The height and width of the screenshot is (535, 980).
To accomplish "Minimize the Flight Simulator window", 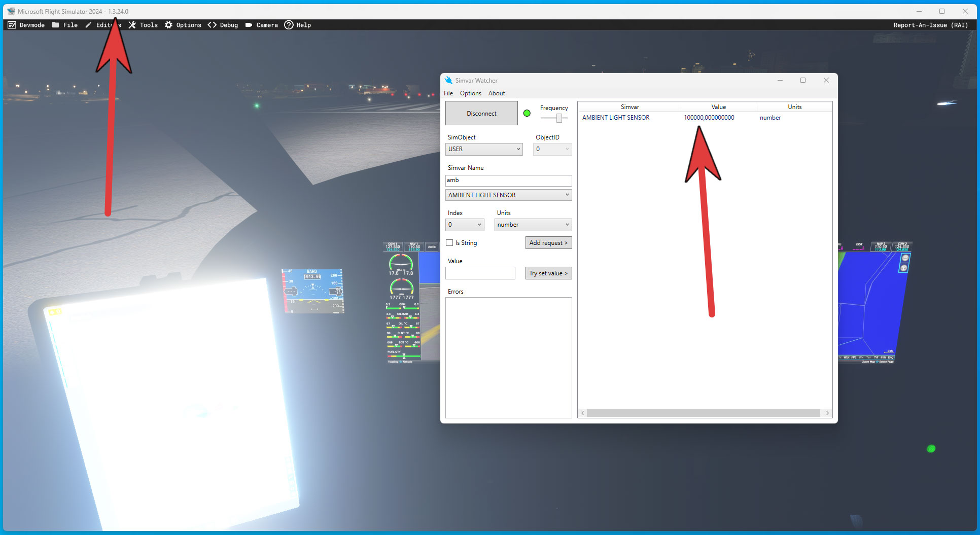I will coord(919,11).
